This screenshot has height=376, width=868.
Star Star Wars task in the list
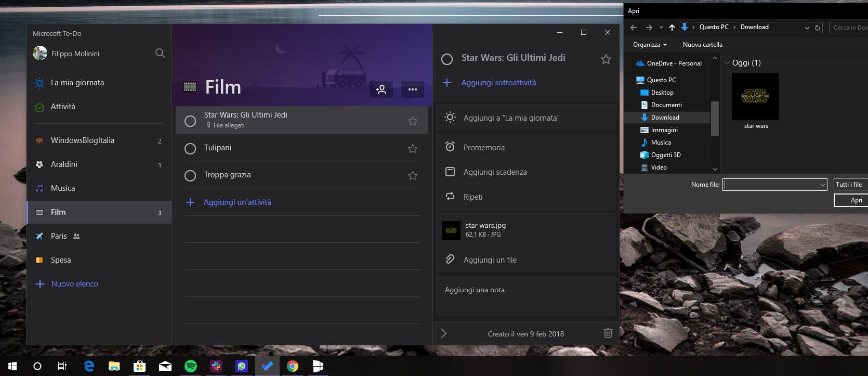413,121
